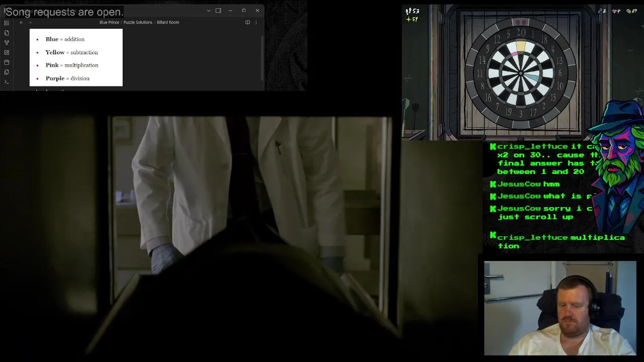
Task: Click the crisp_lettuce 'multiplication' chat message
Action: point(557,241)
